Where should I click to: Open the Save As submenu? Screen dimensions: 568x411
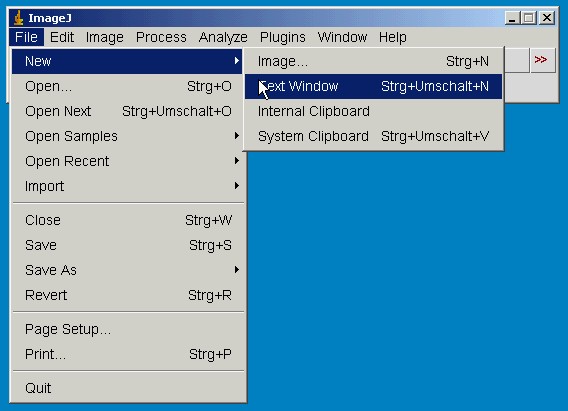(127, 270)
